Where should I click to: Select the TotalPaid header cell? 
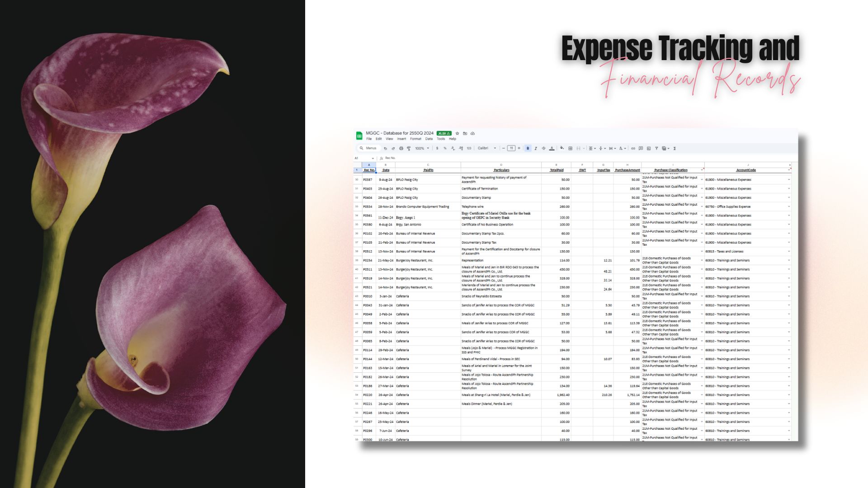(x=557, y=170)
